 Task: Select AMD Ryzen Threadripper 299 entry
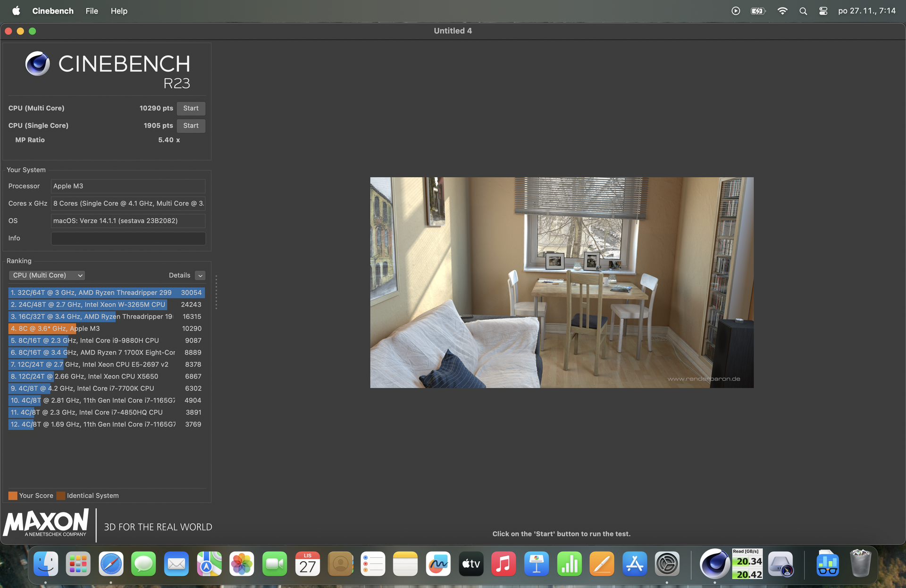[106, 292]
